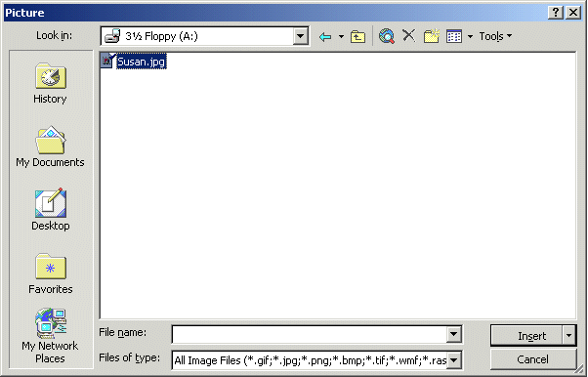
Task: Create New Folder using toolbar icon
Action: [432, 36]
